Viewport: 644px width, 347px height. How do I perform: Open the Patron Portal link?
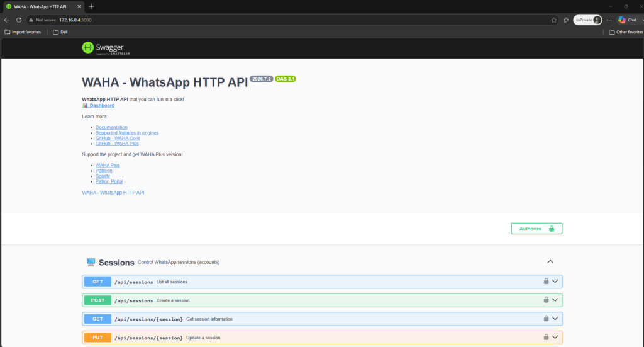click(109, 181)
